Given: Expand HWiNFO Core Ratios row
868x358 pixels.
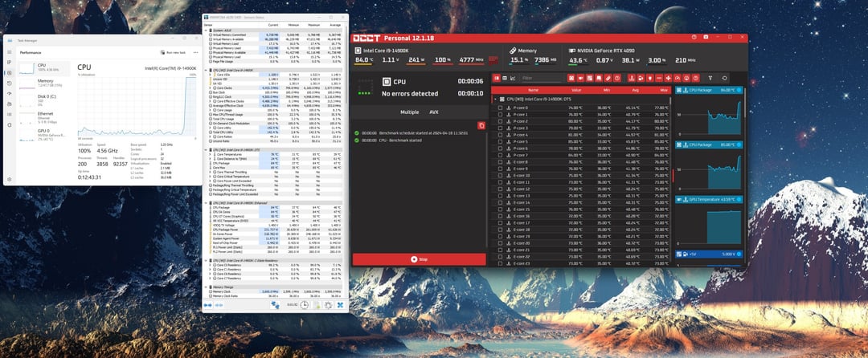Looking at the screenshot, I should tap(210, 136).
